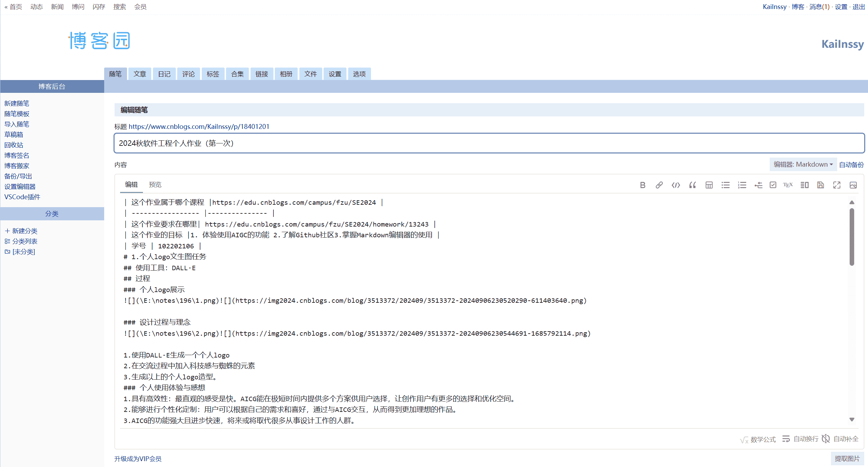The height and width of the screenshot is (467, 868).
Task: Insert a code block from the toolbar
Action: click(x=676, y=185)
